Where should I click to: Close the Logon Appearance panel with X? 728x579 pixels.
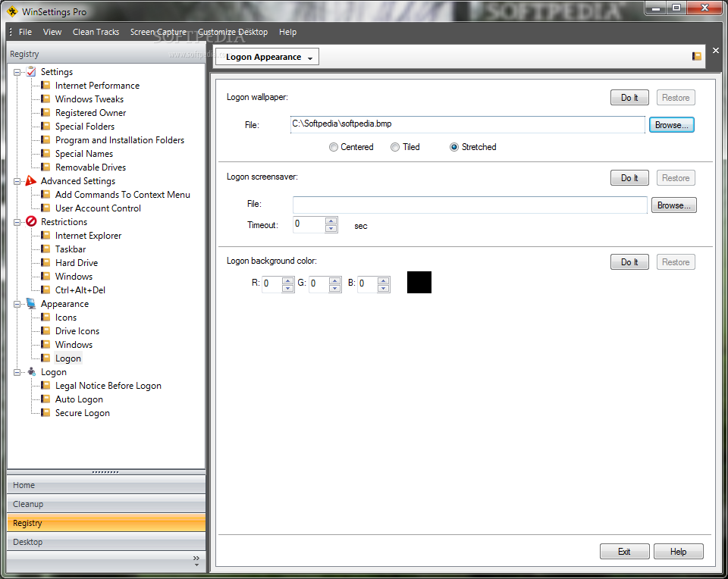[715, 50]
